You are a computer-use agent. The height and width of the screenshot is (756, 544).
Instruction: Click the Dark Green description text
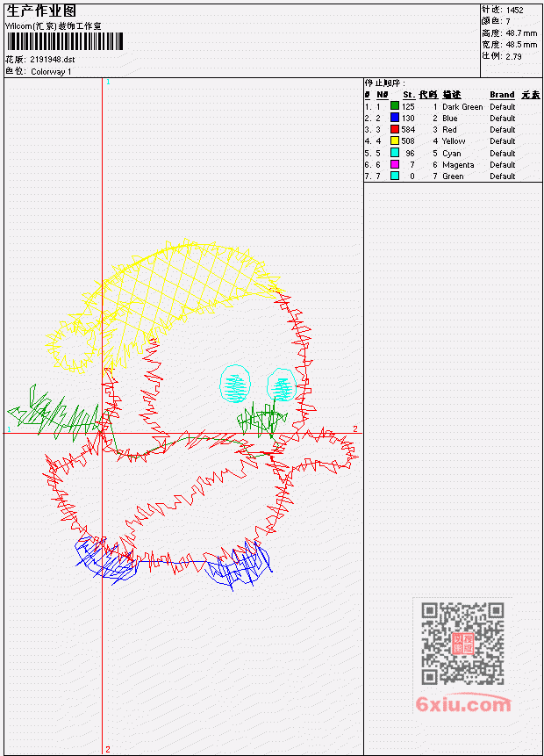click(462, 106)
